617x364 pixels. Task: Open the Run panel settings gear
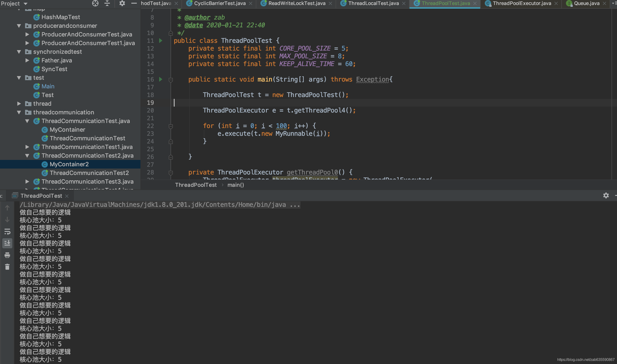point(606,195)
